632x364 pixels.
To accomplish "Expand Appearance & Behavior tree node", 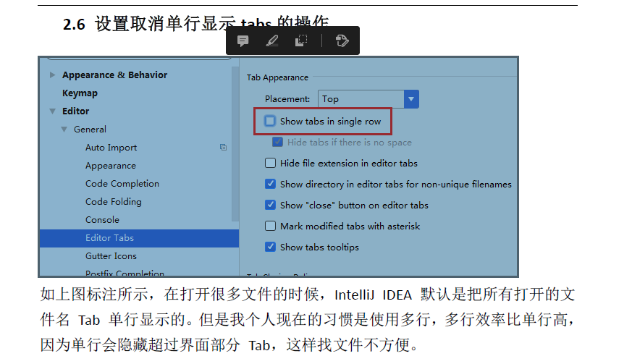I will click(x=52, y=75).
